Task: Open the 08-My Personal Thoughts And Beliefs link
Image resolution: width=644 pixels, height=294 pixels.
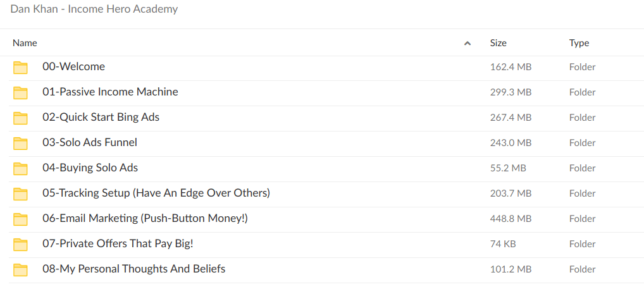Action: 133,269
